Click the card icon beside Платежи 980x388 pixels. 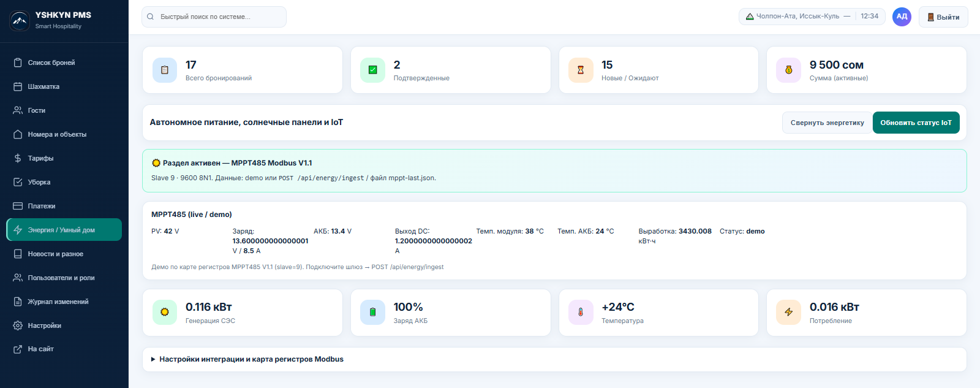click(x=18, y=206)
